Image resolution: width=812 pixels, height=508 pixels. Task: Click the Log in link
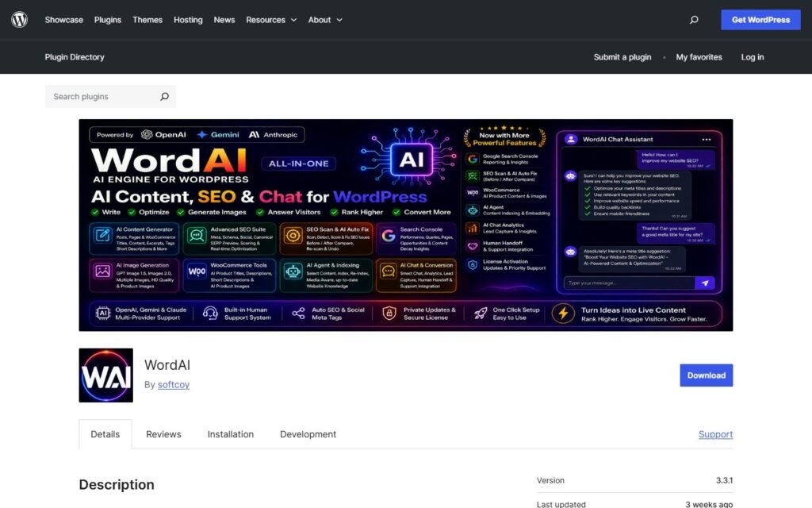tap(752, 57)
